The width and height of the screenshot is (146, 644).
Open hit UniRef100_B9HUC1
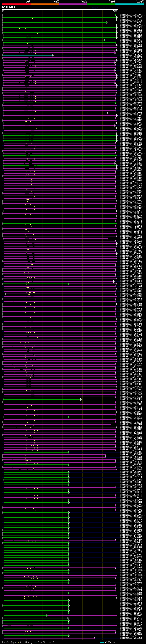tap(131, 27)
